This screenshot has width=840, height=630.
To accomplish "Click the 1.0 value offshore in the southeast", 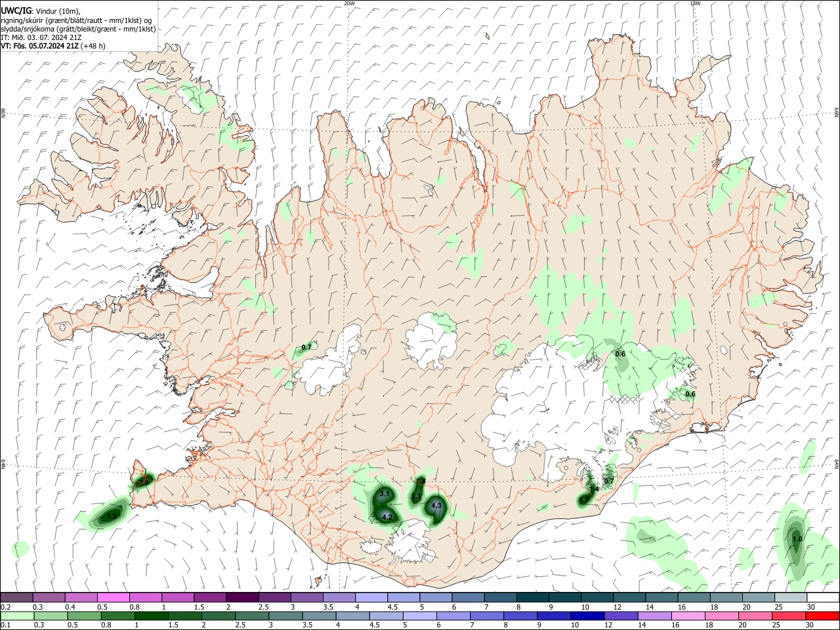I will [797, 539].
